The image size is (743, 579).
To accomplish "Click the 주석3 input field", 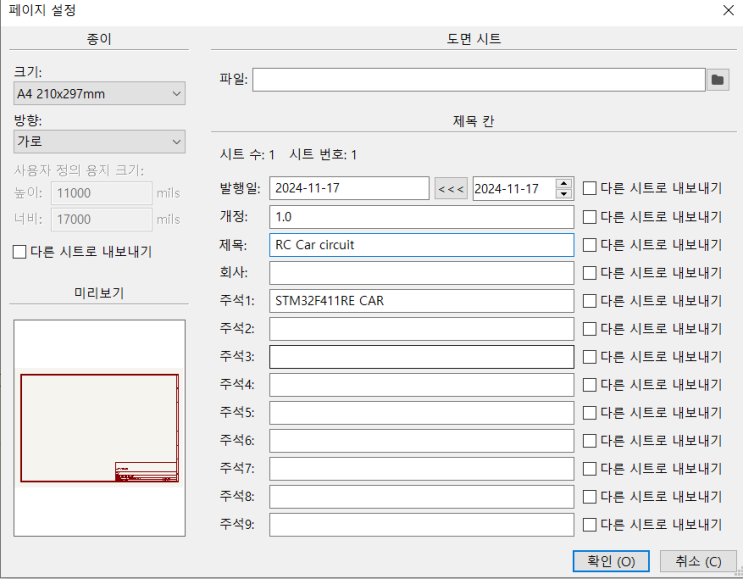I will click(422, 357).
